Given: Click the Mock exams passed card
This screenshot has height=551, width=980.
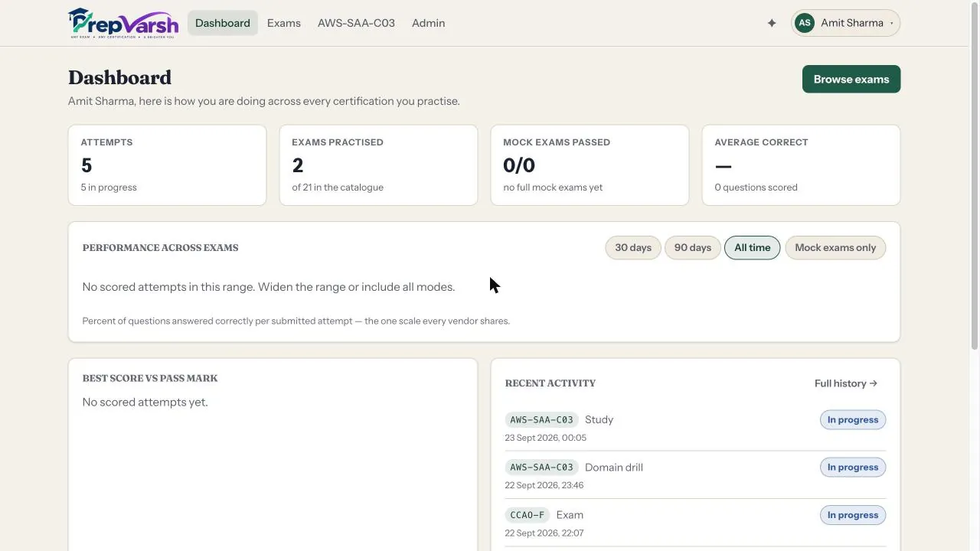Looking at the screenshot, I should [x=590, y=165].
